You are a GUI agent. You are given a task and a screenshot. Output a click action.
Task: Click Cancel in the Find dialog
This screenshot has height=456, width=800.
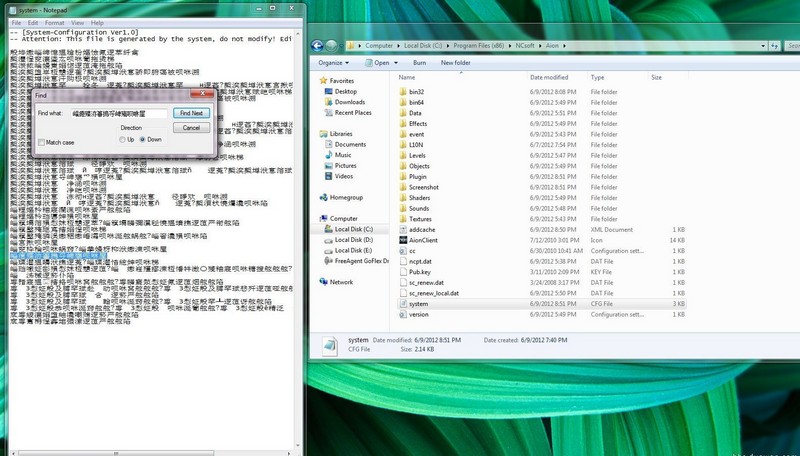pos(191,128)
